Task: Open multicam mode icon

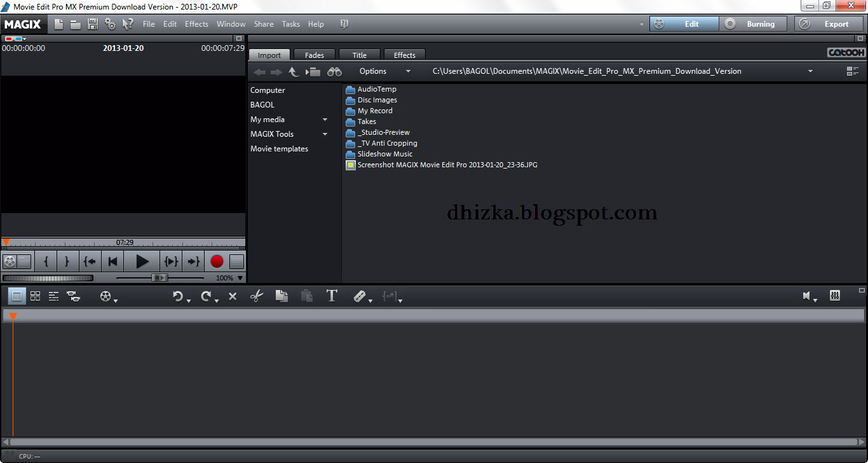Action: tap(74, 296)
